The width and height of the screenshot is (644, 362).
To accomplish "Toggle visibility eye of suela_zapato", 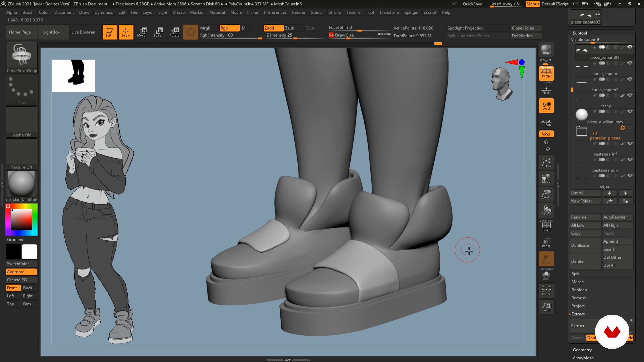I will click(630, 63).
